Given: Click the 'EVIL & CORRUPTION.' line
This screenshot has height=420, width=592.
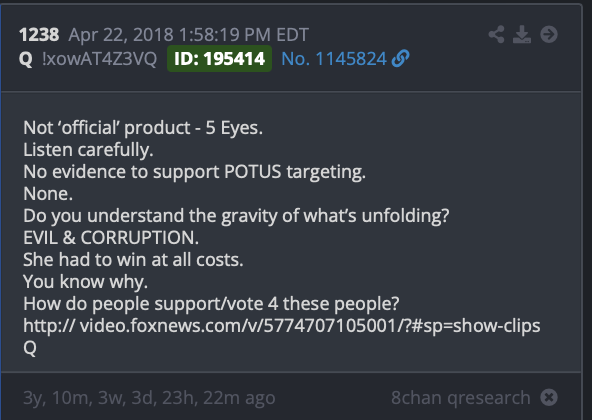Looking at the screenshot, I should coord(111,238).
